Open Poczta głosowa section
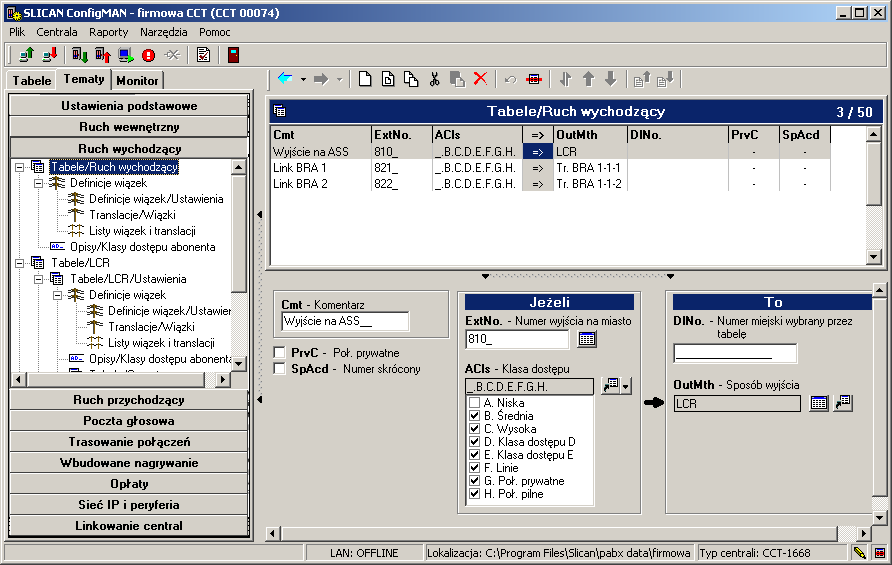The width and height of the screenshot is (892, 565). click(129, 421)
